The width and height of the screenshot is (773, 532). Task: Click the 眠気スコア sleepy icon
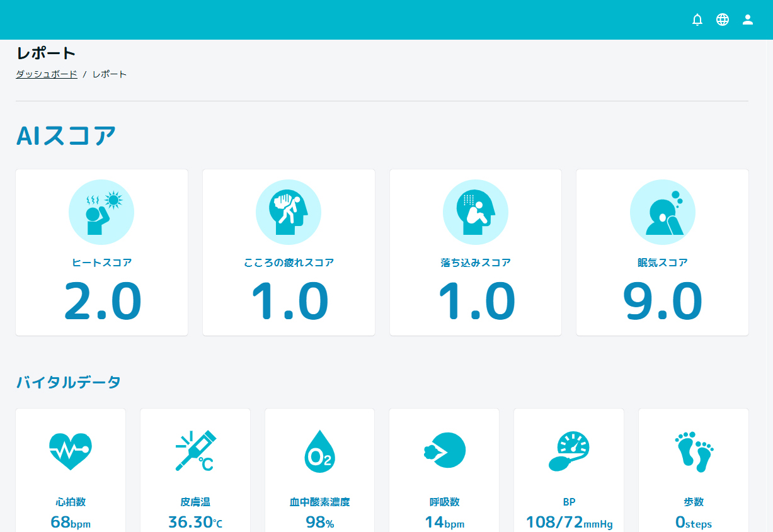tap(663, 212)
